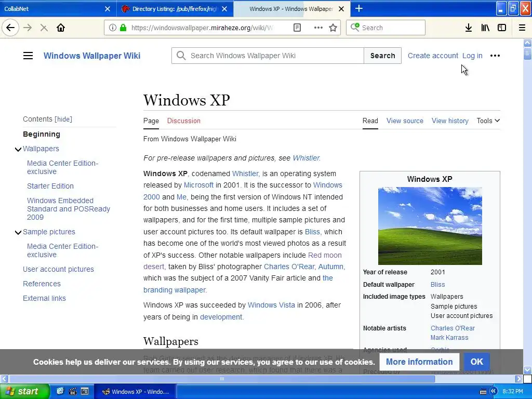This screenshot has width=532, height=399.
Task: Open Mark Karrass link in infobox
Action: pyautogui.click(x=449, y=338)
